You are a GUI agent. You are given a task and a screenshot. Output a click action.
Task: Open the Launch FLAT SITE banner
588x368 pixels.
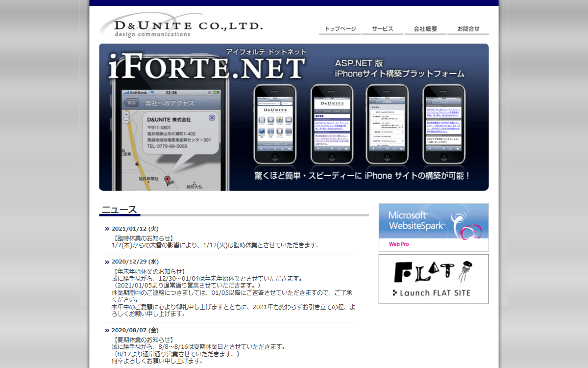click(434, 279)
